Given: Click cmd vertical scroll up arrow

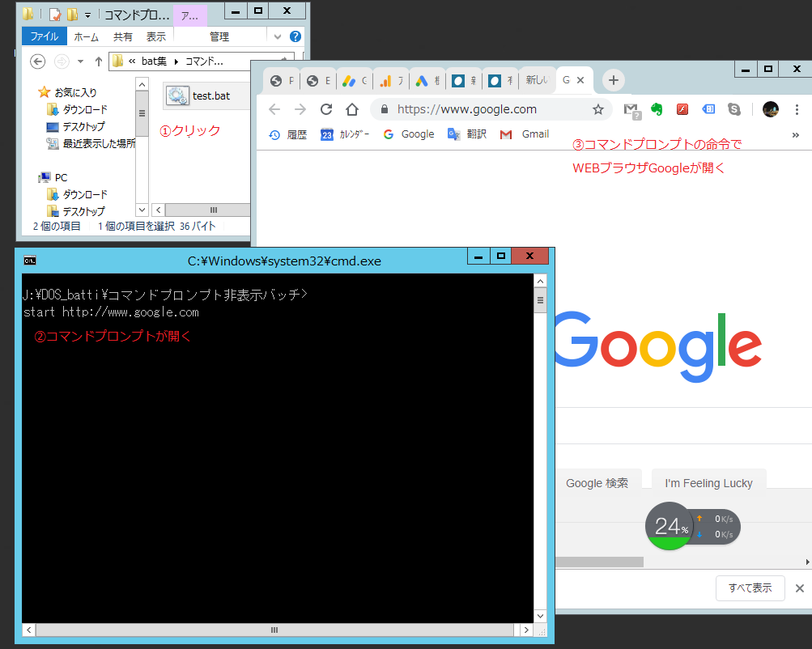Looking at the screenshot, I should tap(540, 281).
